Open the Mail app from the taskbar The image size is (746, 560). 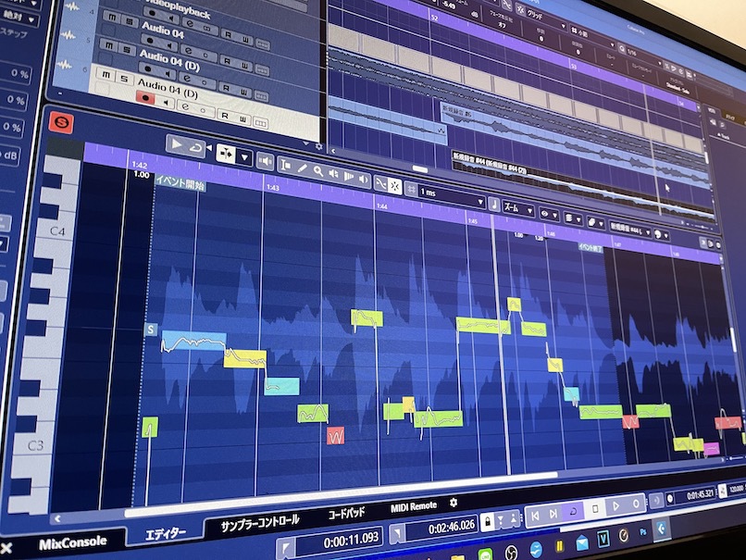pos(582,542)
